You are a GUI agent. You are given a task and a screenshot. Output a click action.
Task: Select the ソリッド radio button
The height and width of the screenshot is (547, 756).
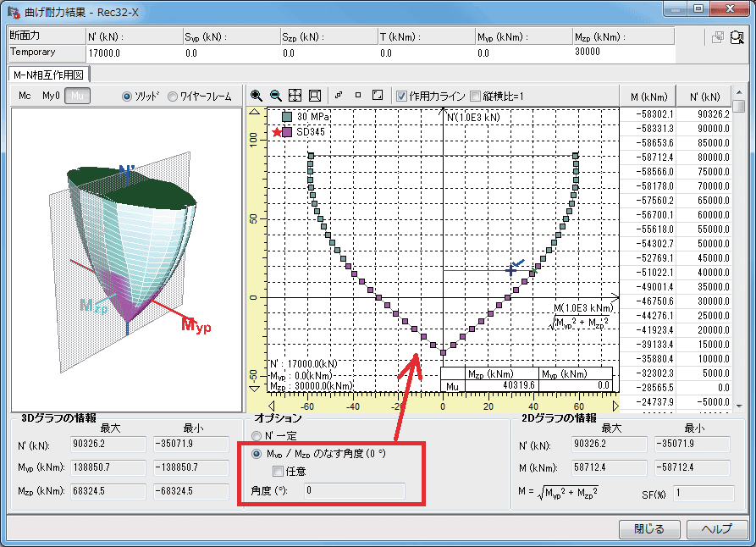pyautogui.click(x=127, y=97)
